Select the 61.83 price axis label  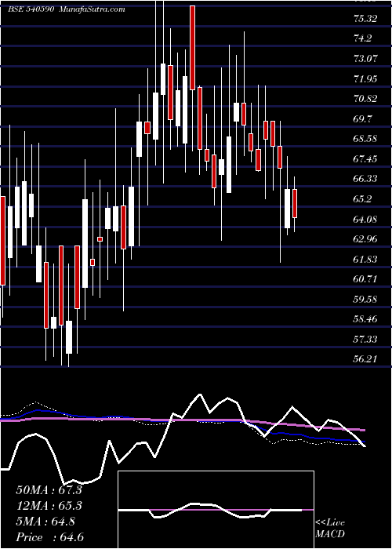coord(366,260)
